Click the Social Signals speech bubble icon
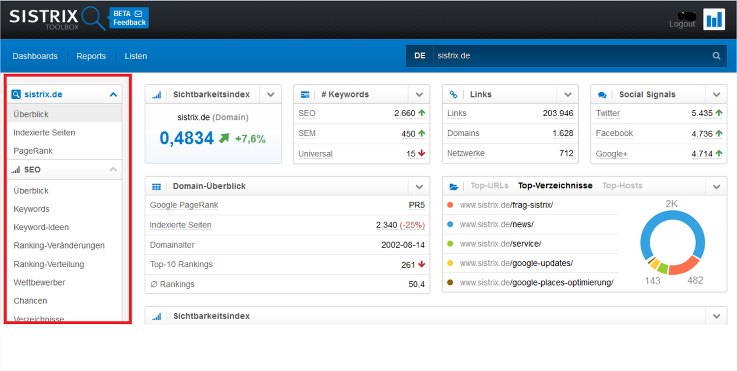This screenshot has height=371, width=737. (602, 95)
